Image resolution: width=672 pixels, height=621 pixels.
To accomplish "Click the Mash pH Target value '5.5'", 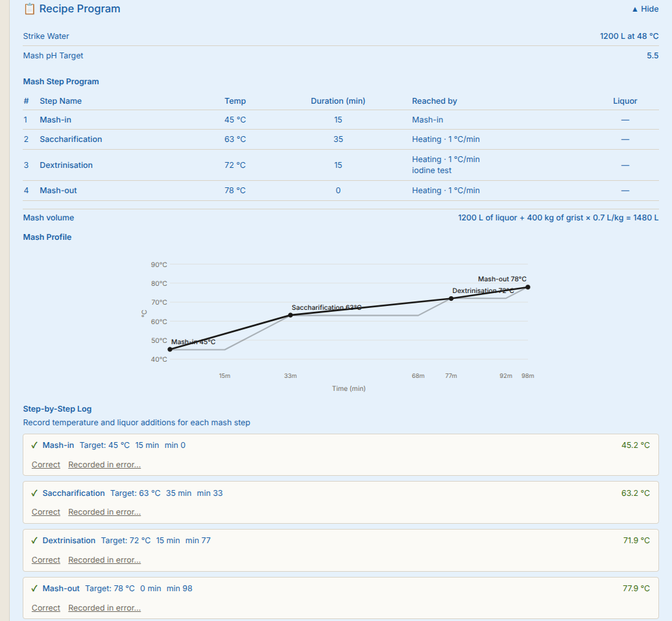I will point(653,56).
